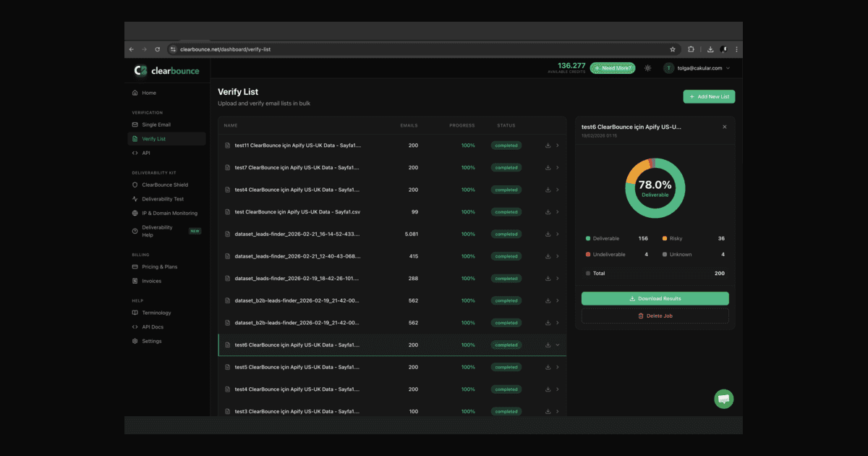Open Deliverability Help
The height and width of the screenshot is (456, 868).
click(167, 231)
